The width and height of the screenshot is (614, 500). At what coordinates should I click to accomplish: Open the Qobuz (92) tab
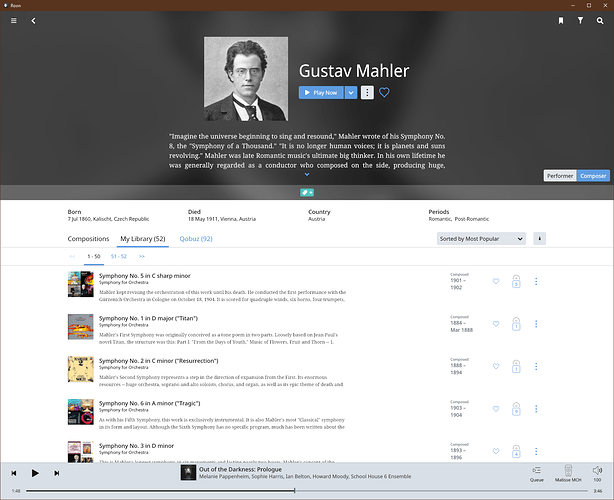point(196,239)
